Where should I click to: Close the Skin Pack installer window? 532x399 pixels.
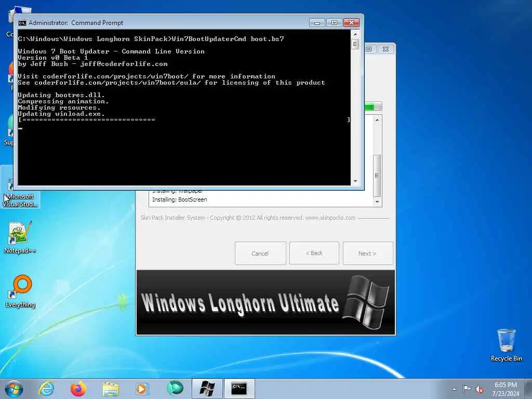pyautogui.click(x=386, y=49)
